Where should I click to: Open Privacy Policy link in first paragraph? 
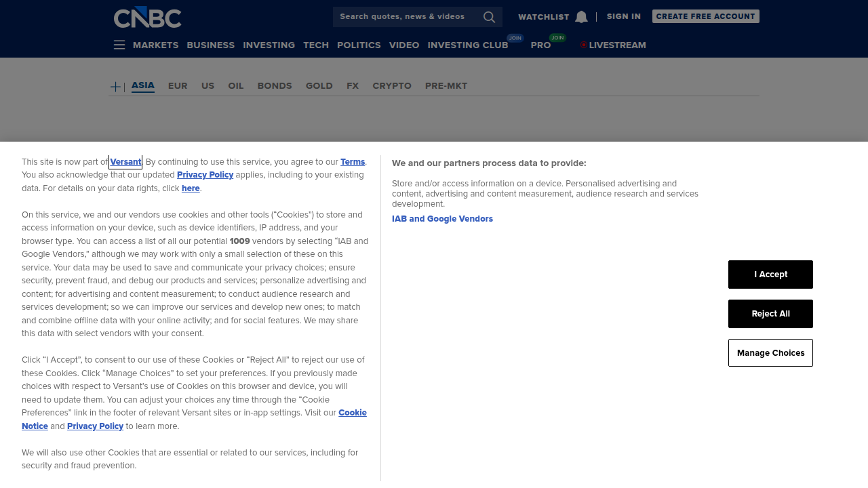point(205,175)
